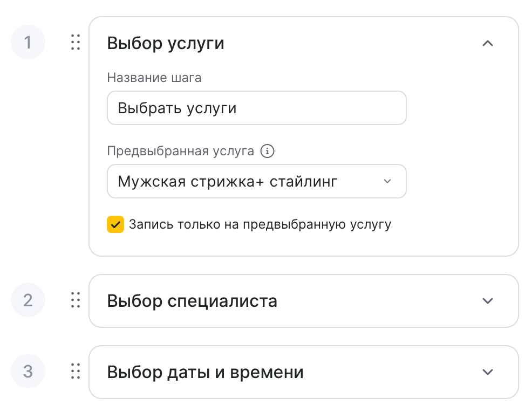The height and width of the screenshot is (412, 532).
Task: Click the step number 3 badge
Action: pyautogui.click(x=28, y=371)
